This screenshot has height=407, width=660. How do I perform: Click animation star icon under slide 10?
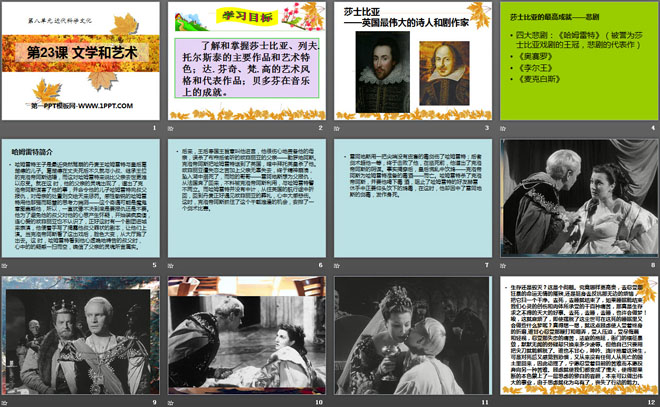pyautogui.click(x=170, y=402)
